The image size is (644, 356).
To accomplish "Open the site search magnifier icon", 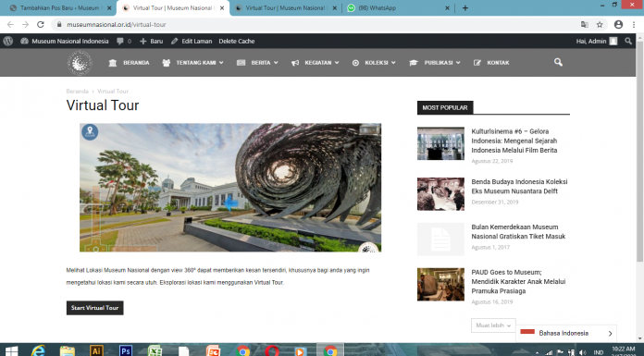I will click(x=558, y=62).
